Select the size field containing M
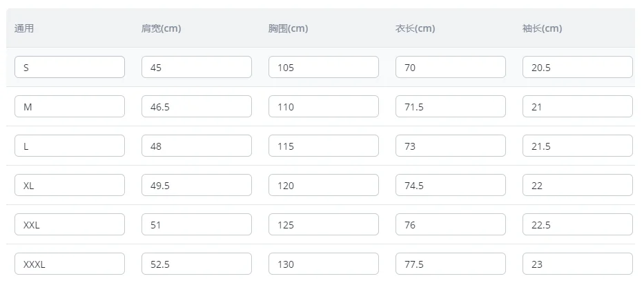 click(69, 106)
